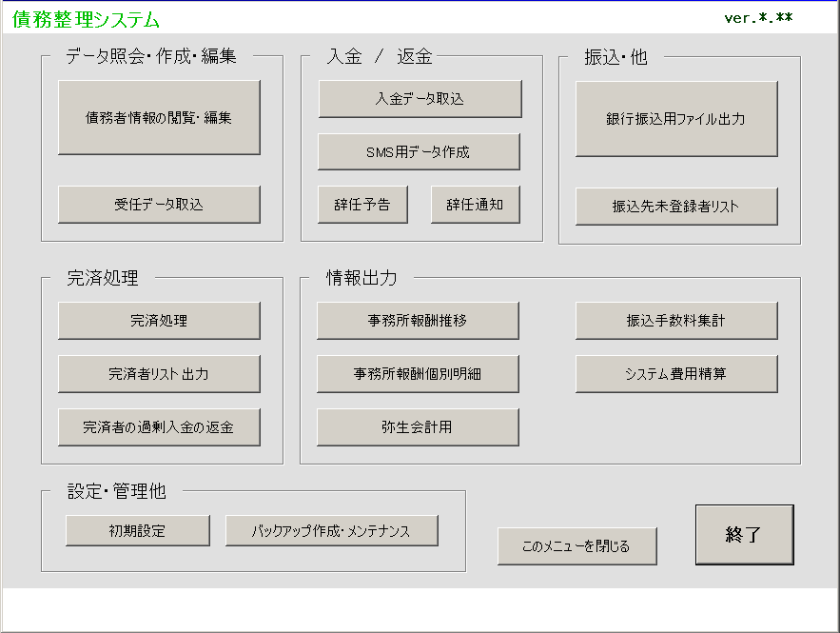Exit application with 終了 button
The height and width of the screenshot is (633, 840).
[x=745, y=534]
